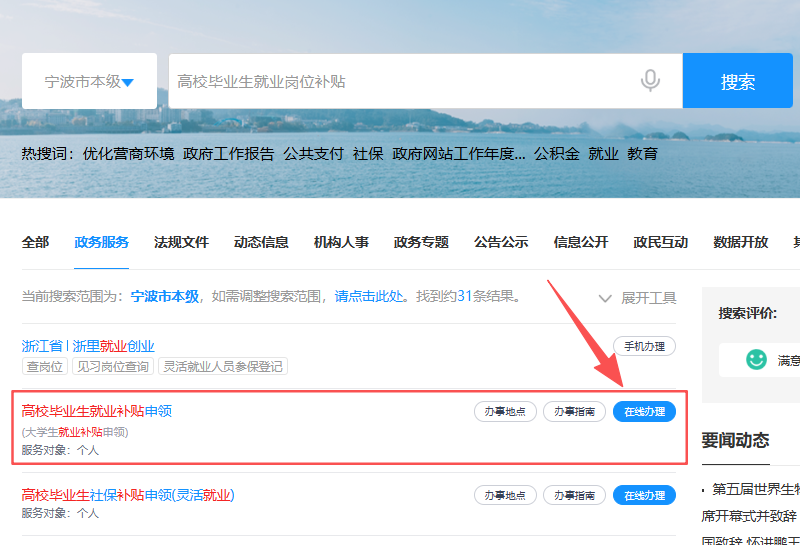This screenshot has width=800, height=545.
Task: Open the 浙江省 | 浙里就业创业 result
Action: coord(88,346)
